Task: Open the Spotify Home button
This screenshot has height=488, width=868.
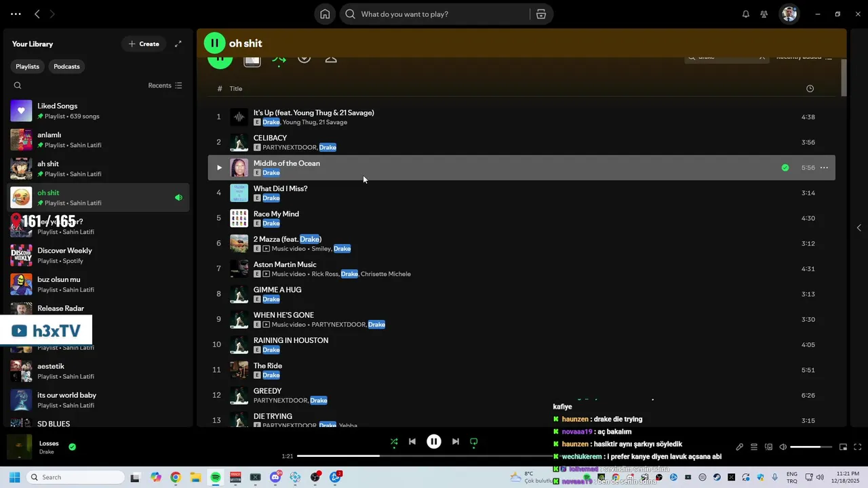Action: coord(325,14)
